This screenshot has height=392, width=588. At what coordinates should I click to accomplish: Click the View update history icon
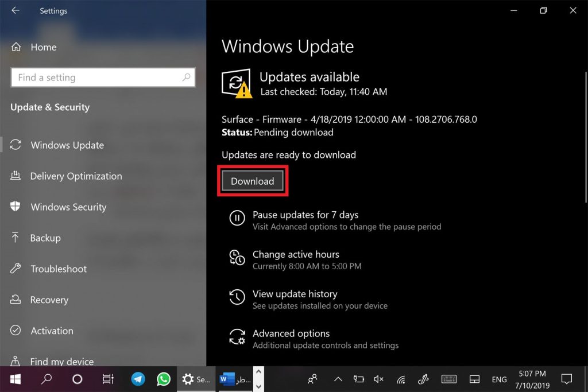237,297
